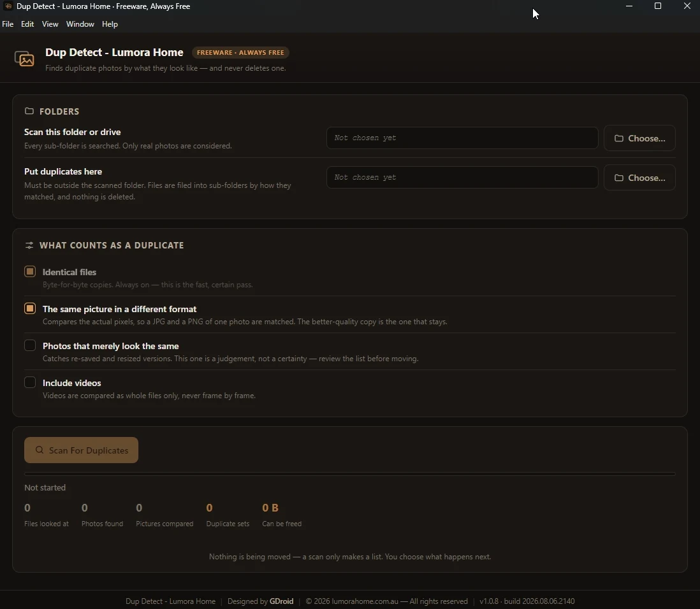Enable Photos that merely look the same
Screen dimensions: 700x609
[x=30, y=346]
